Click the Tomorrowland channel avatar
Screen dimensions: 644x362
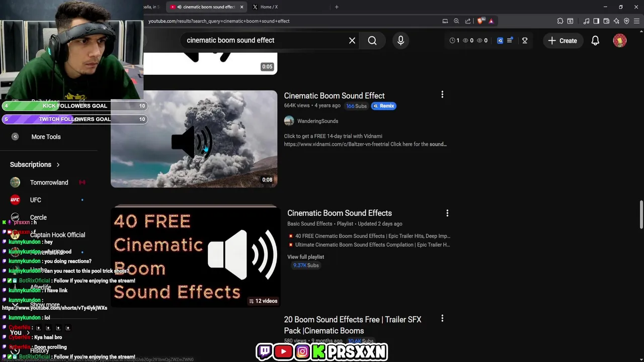15,183
